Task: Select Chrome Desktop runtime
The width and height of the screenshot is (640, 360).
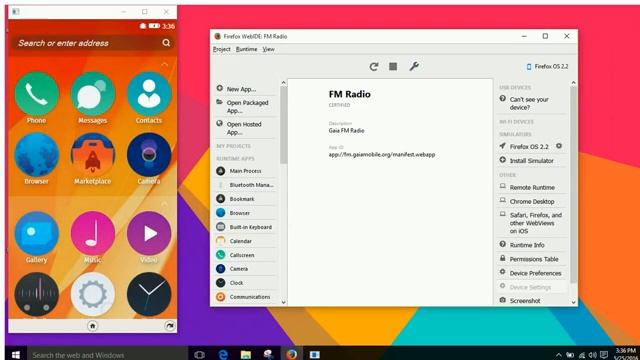Action: point(531,201)
